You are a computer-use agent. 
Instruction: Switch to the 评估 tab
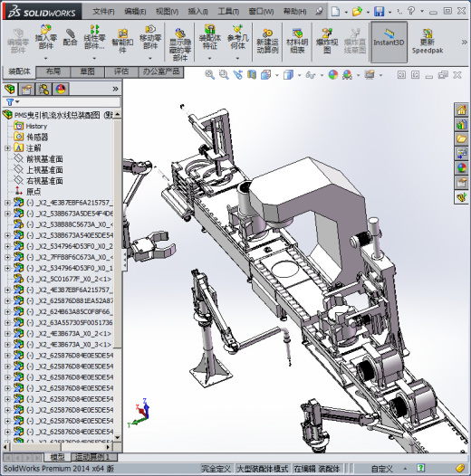pos(121,71)
